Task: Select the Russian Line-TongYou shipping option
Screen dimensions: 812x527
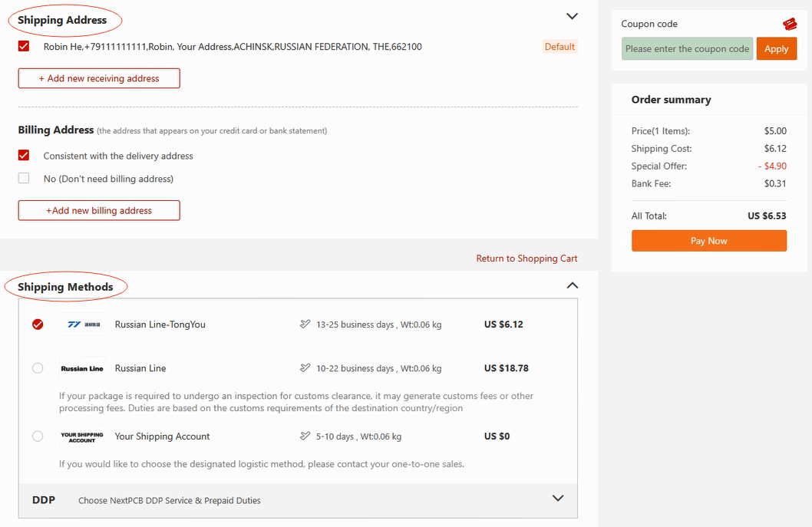Action: [x=38, y=324]
